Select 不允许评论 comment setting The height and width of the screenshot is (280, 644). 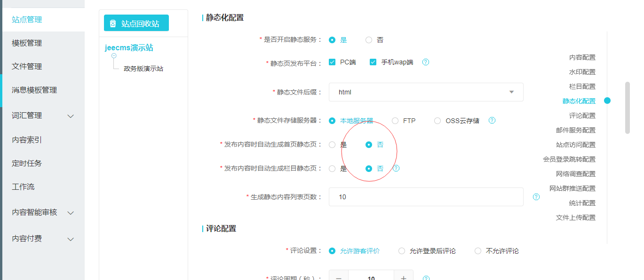(x=478, y=251)
